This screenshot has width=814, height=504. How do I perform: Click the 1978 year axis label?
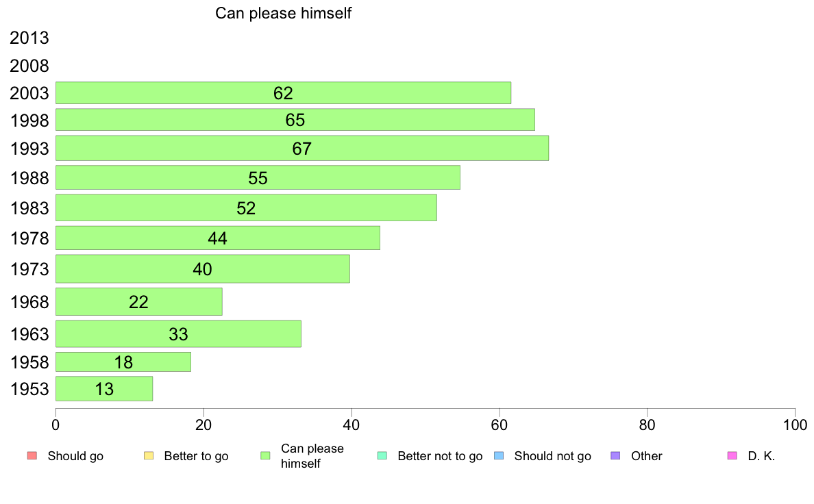tap(29, 238)
